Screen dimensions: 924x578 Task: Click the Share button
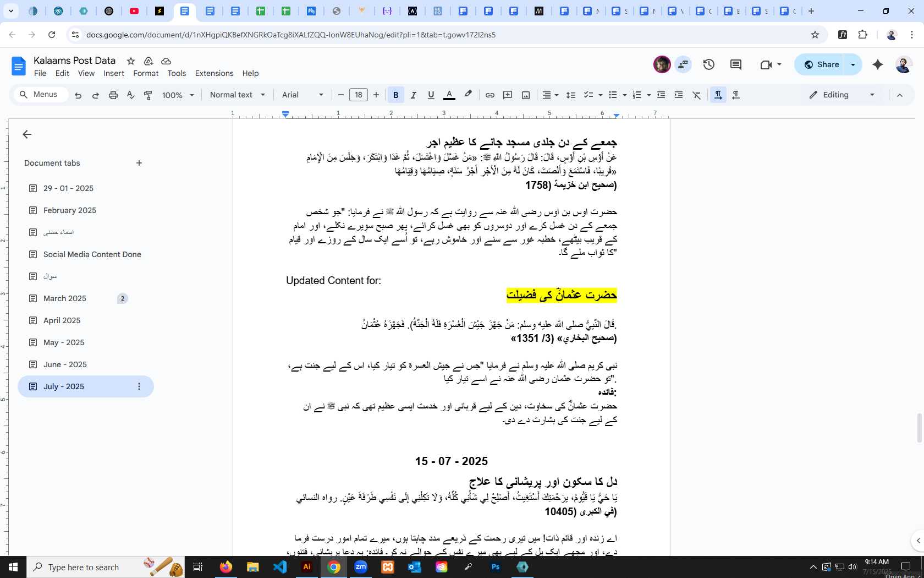pyautogui.click(x=820, y=64)
